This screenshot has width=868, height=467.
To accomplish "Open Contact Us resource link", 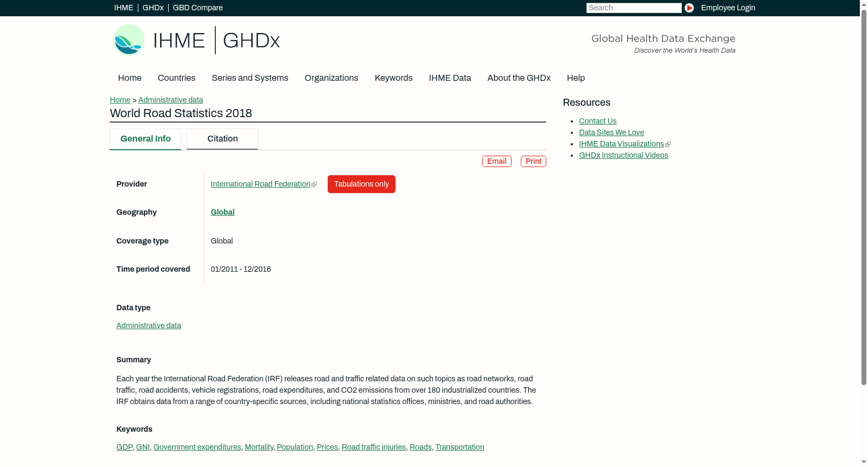I will click(x=597, y=121).
